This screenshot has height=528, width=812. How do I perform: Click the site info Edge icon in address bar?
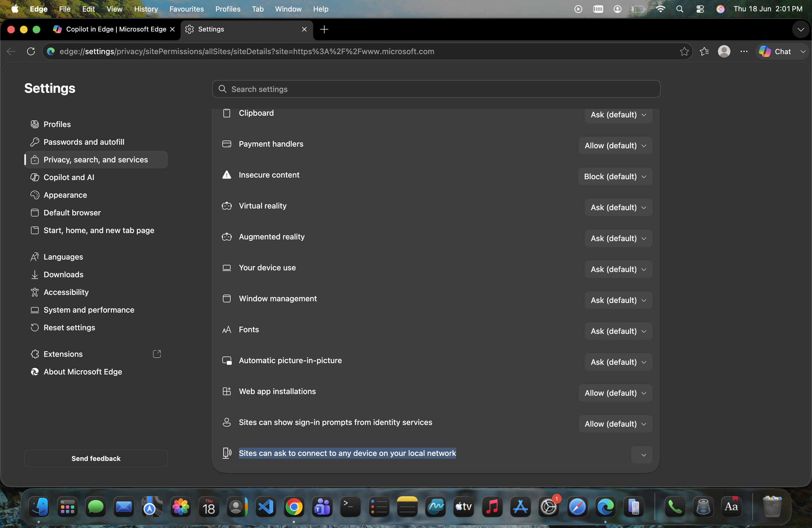click(51, 52)
